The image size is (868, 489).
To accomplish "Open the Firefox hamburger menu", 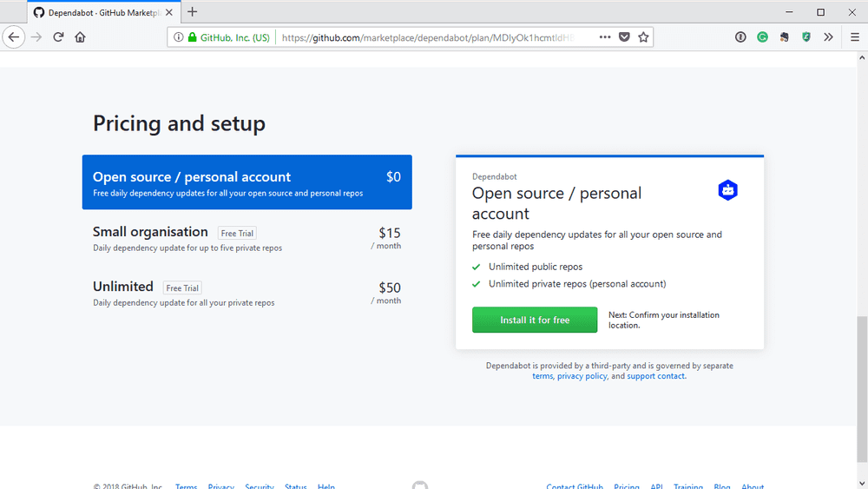I will [855, 37].
